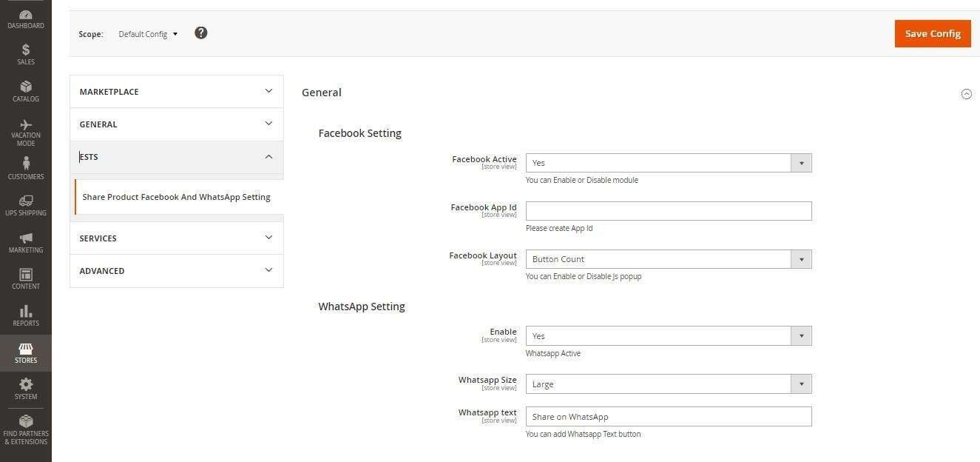Select Share Product Facebook And WhatsApp Setting

[x=176, y=197]
